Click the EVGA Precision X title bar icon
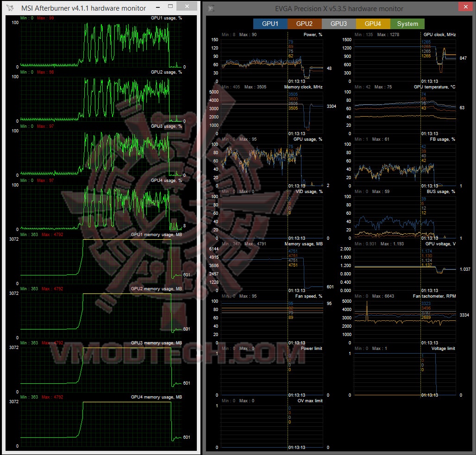The height and width of the screenshot is (455, 476). 211,8
